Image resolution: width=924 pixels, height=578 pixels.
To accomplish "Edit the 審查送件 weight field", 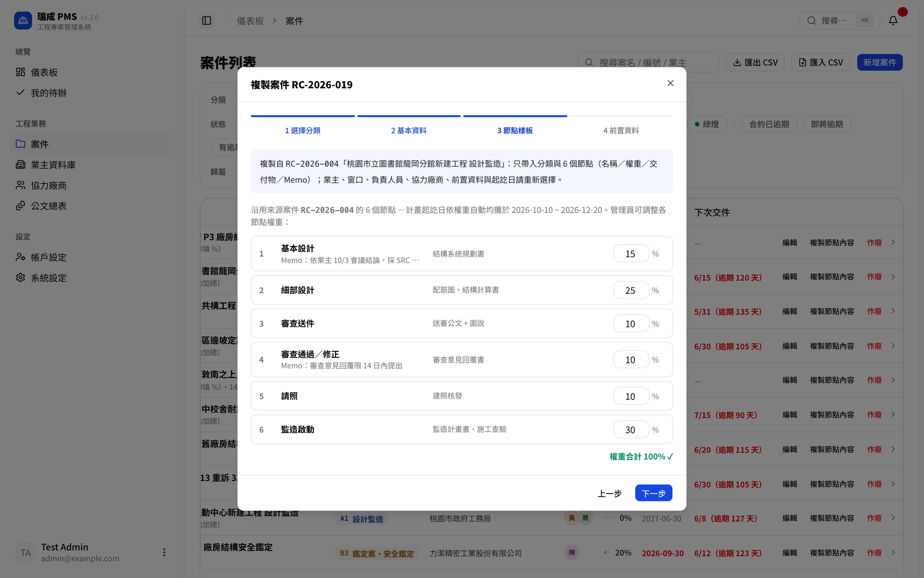I will click(x=631, y=324).
